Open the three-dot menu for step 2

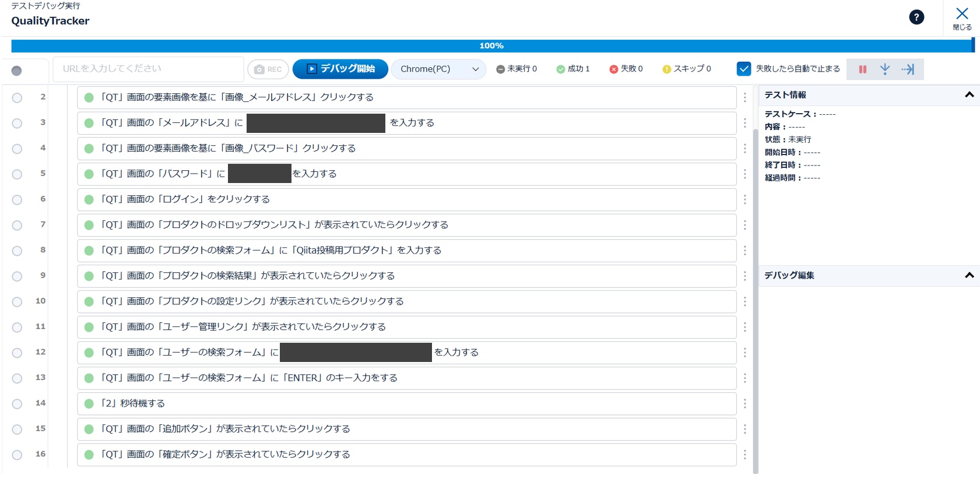pyautogui.click(x=744, y=97)
